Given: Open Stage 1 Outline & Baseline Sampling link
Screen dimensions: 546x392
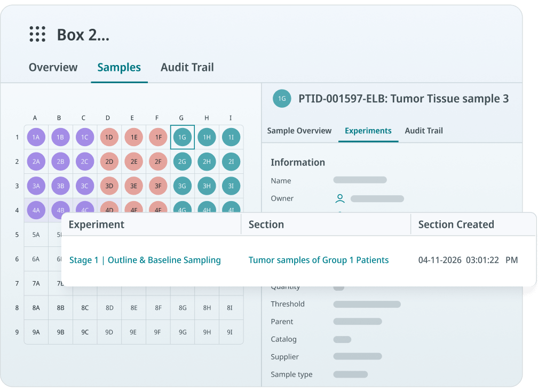Looking at the screenshot, I should (x=145, y=260).
